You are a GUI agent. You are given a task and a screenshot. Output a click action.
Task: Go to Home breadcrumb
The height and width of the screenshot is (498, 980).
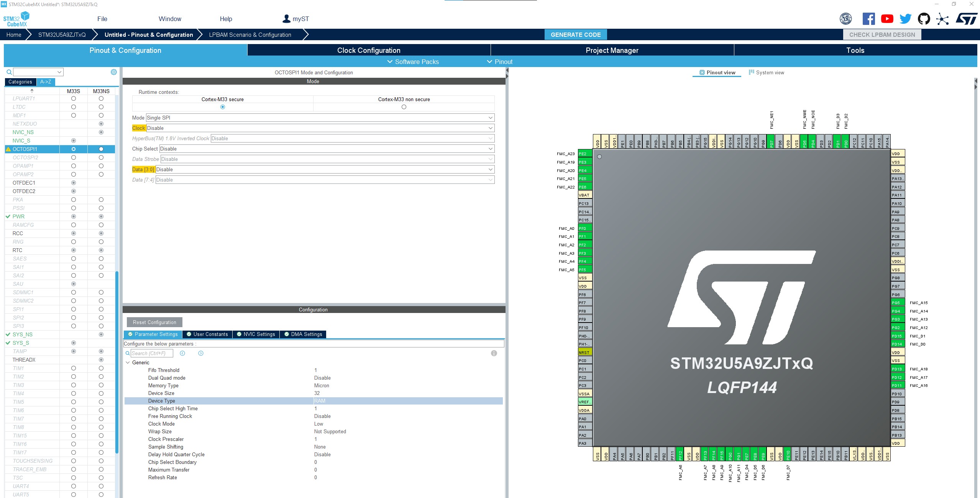(x=14, y=34)
